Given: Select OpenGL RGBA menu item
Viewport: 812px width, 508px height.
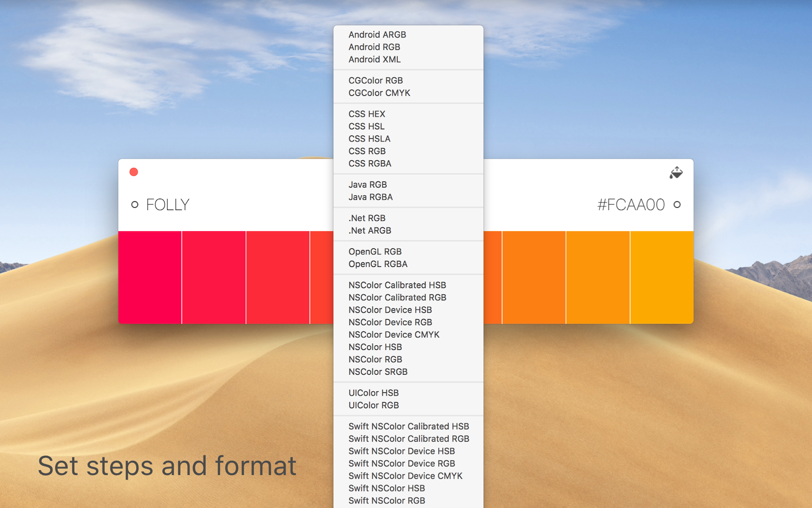Looking at the screenshot, I should 378,264.
